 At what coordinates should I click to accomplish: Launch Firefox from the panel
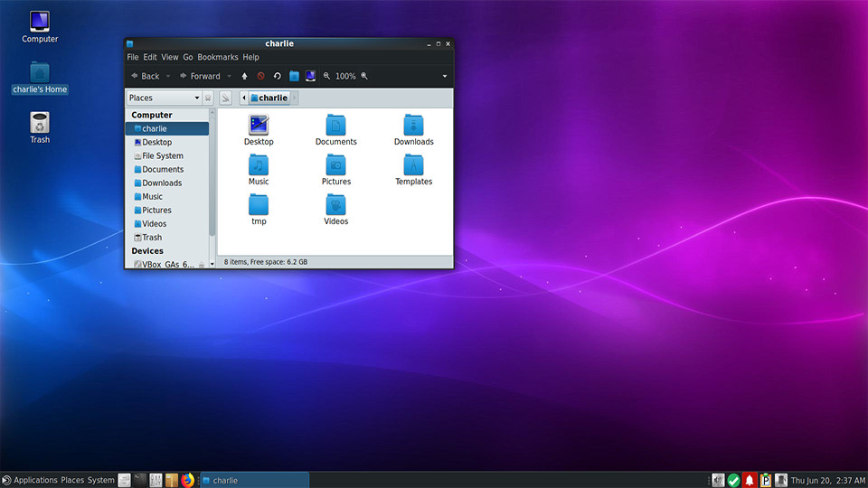[188, 480]
